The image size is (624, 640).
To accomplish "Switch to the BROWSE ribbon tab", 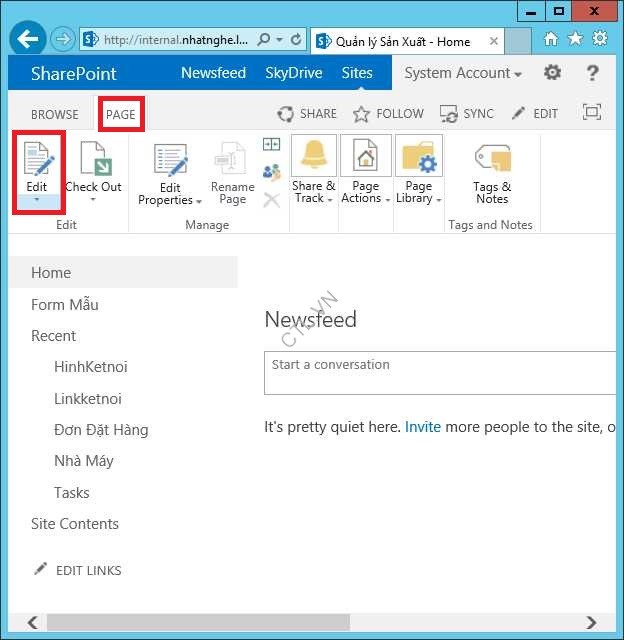I will 55,114.
